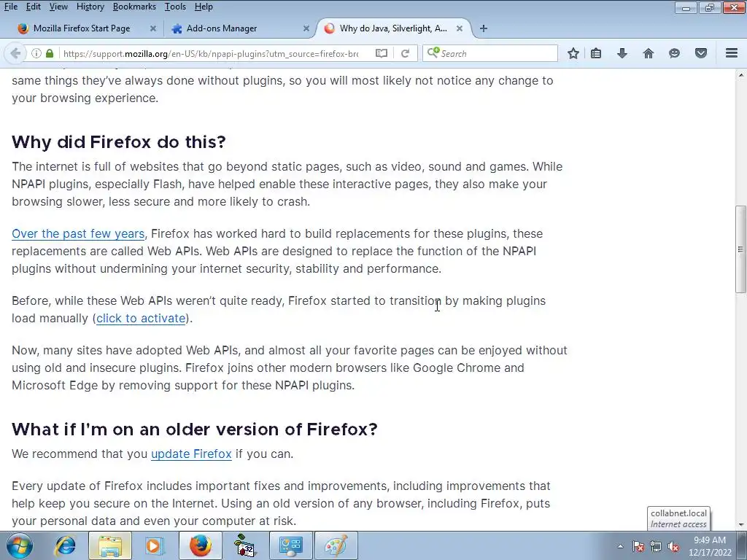The height and width of the screenshot is (560, 747).
Task: Show hidden system tray icons
Action: pos(620,546)
